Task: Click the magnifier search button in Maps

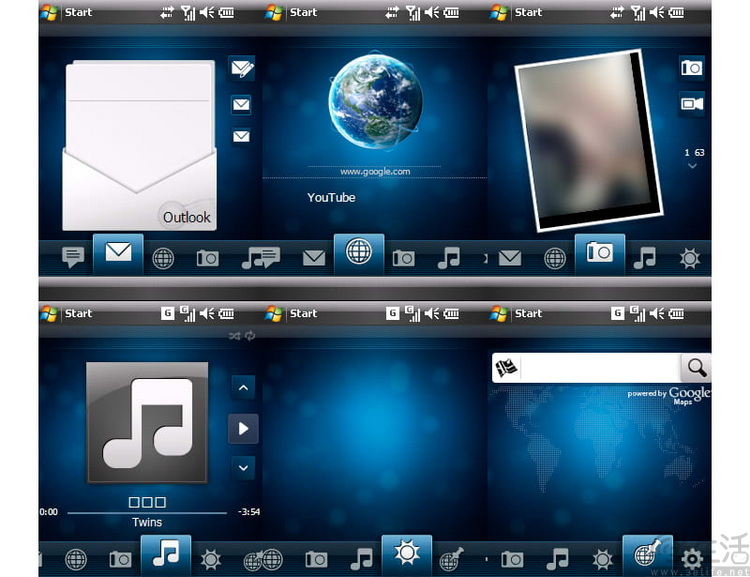Action: point(696,368)
